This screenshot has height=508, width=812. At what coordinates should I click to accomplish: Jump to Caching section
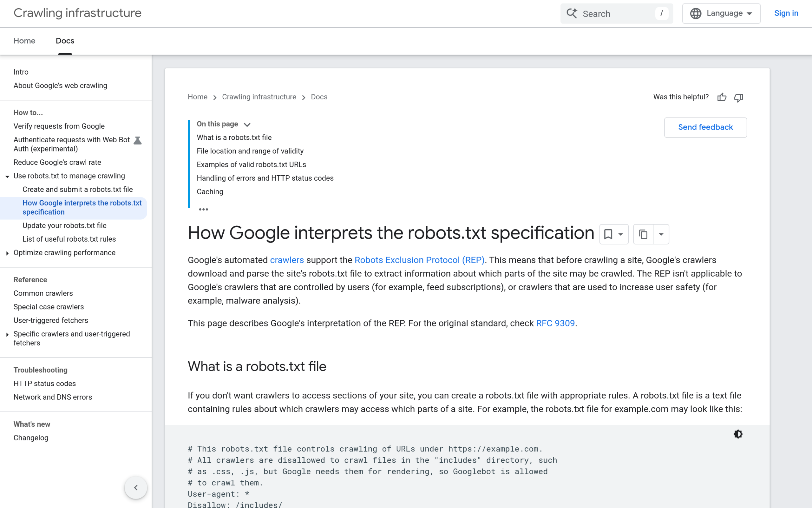click(210, 192)
